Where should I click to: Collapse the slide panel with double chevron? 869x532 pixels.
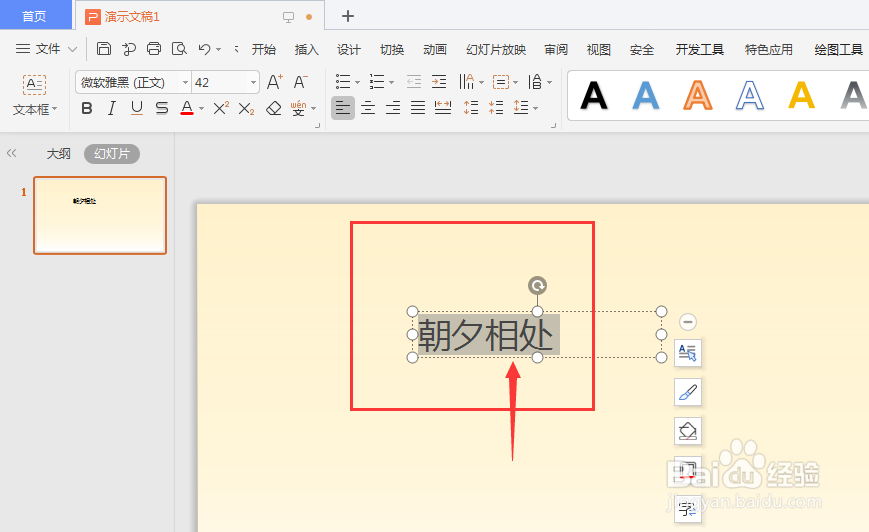point(12,154)
